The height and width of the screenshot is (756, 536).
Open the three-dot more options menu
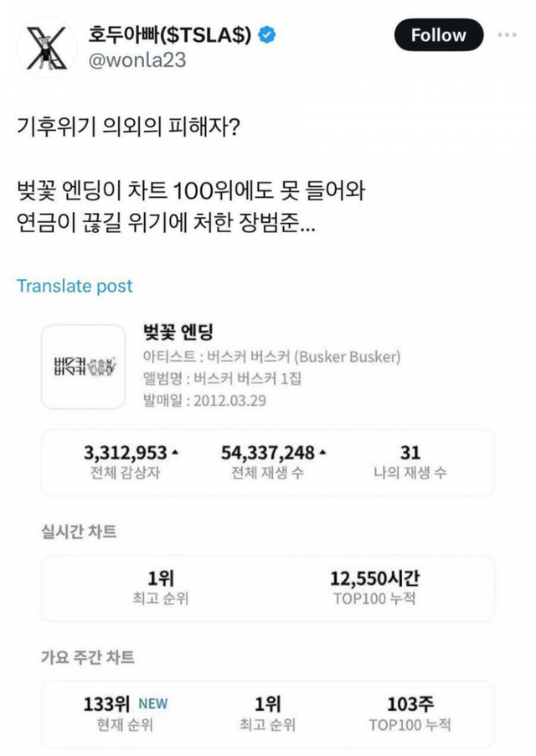coord(508,35)
